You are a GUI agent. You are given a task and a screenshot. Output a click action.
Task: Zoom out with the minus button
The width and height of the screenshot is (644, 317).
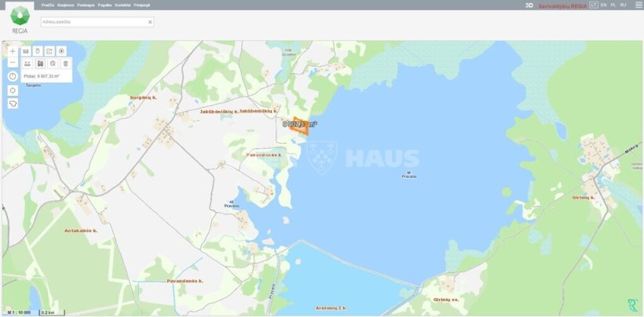click(13, 63)
